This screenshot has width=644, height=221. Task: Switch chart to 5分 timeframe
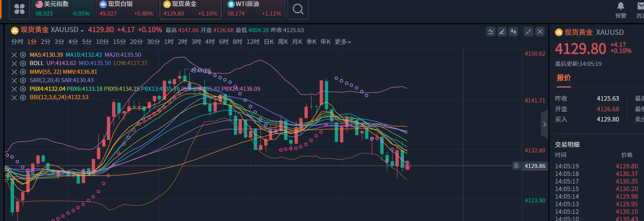86,42
